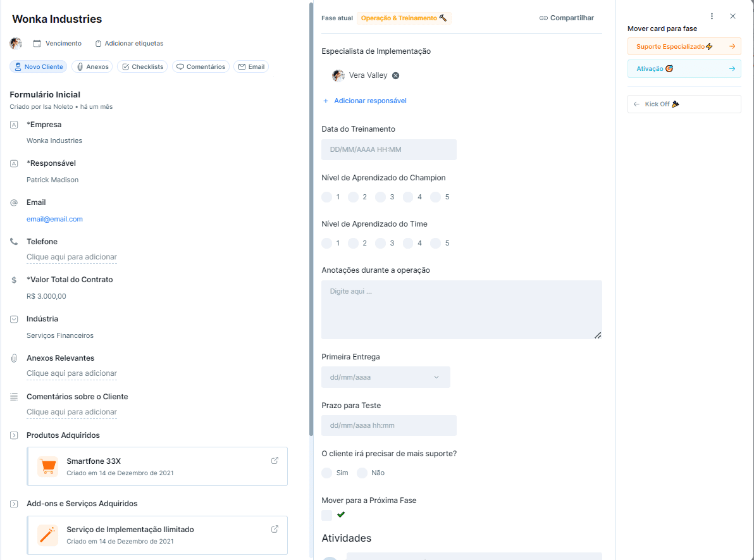Image resolution: width=754 pixels, height=560 pixels.
Task: Click the Telefone phone icon
Action: [14, 242]
